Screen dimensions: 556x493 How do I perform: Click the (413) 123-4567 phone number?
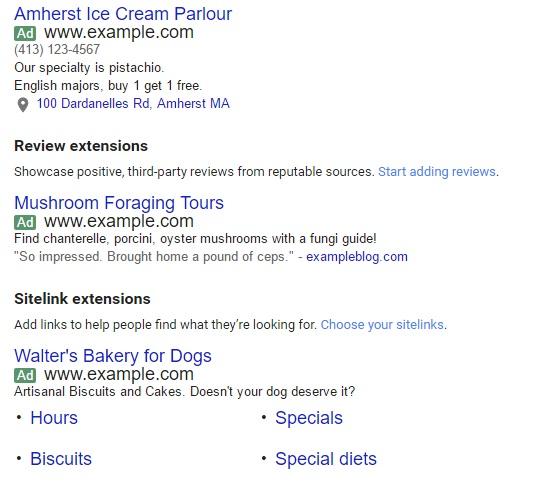tap(57, 50)
